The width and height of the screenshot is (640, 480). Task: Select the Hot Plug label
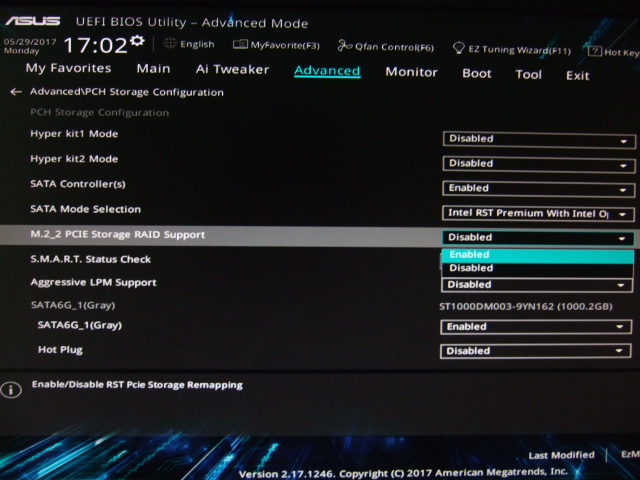(x=60, y=350)
